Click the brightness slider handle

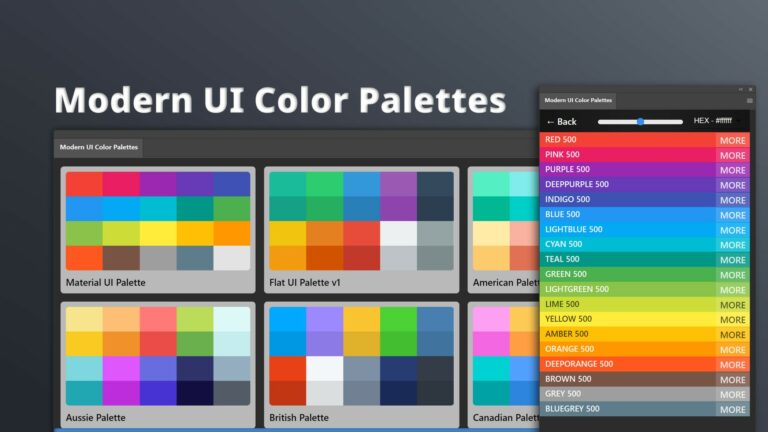pos(639,121)
